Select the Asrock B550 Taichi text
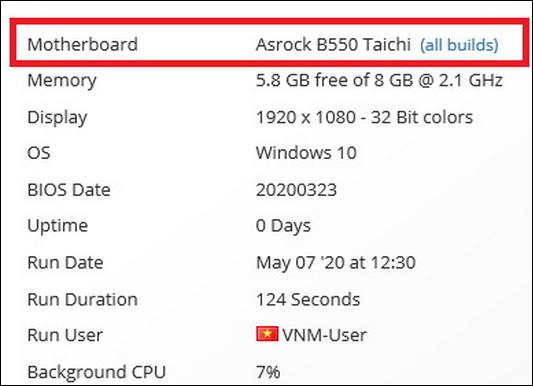This screenshot has height=386, width=533. tap(333, 44)
